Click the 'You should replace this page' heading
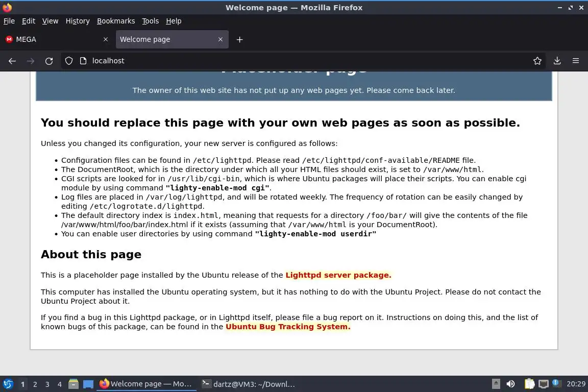Image resolution: width=588 pixels, height=392 pixels. click(280, 122)
